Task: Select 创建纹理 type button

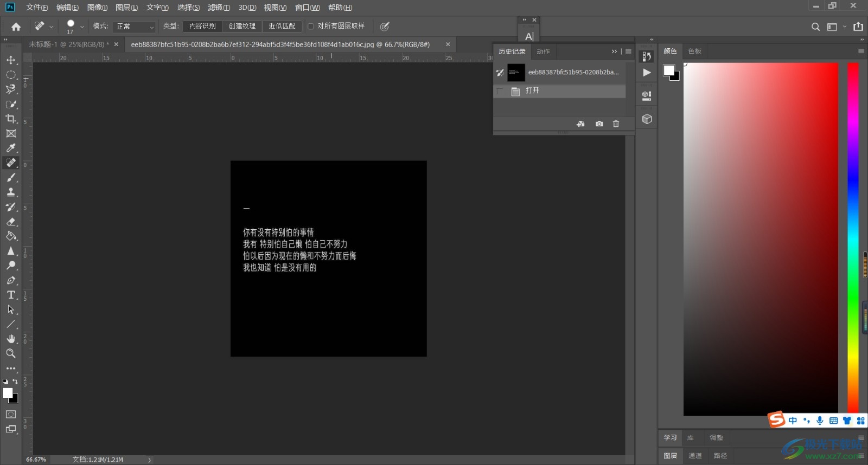Action: [242, 26]
